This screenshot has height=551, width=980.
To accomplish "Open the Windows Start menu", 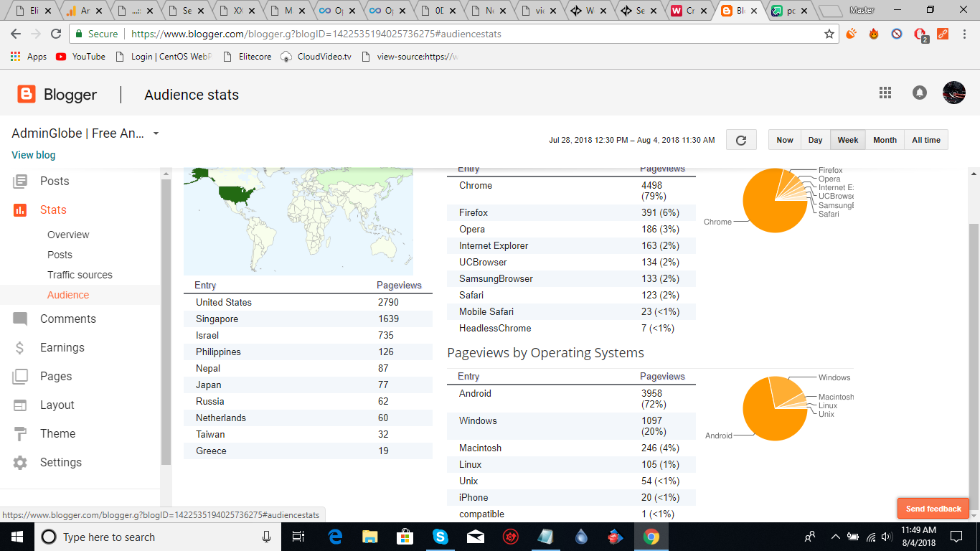I will (x=17, y=537).
